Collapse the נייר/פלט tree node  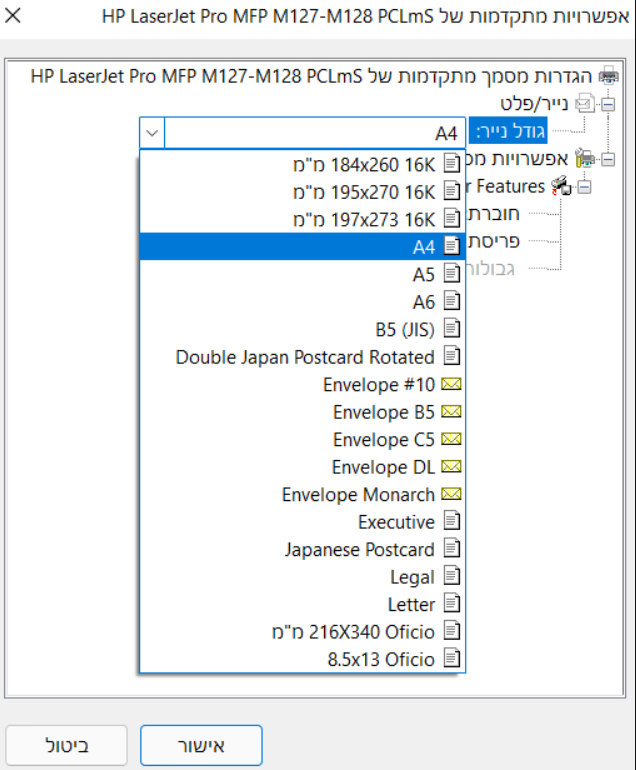608,104
